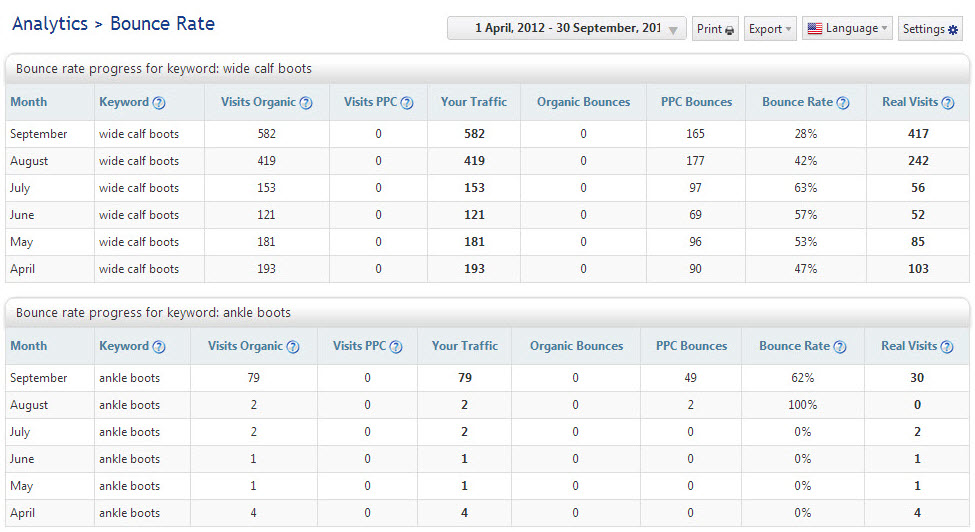Click the Print button
Viewport: 975px width, 532px height.
pyautogui.click(x=715, y=29)
